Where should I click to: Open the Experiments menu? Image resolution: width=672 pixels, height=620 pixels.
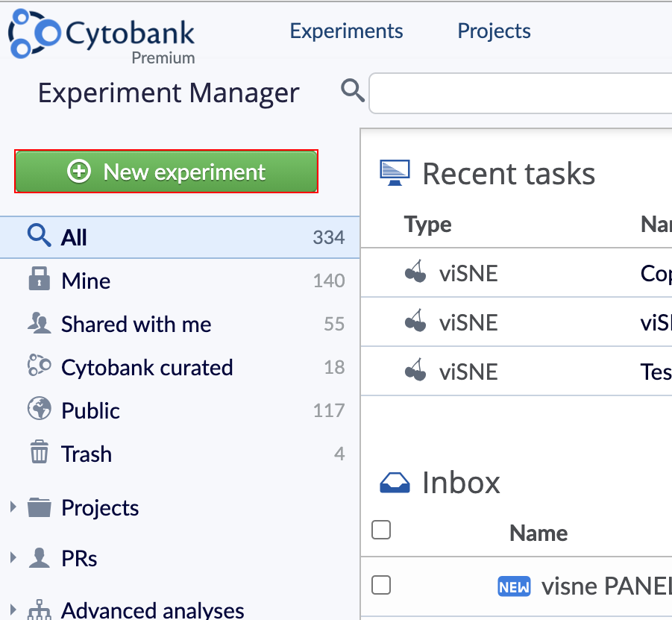(x=346, y=31)
